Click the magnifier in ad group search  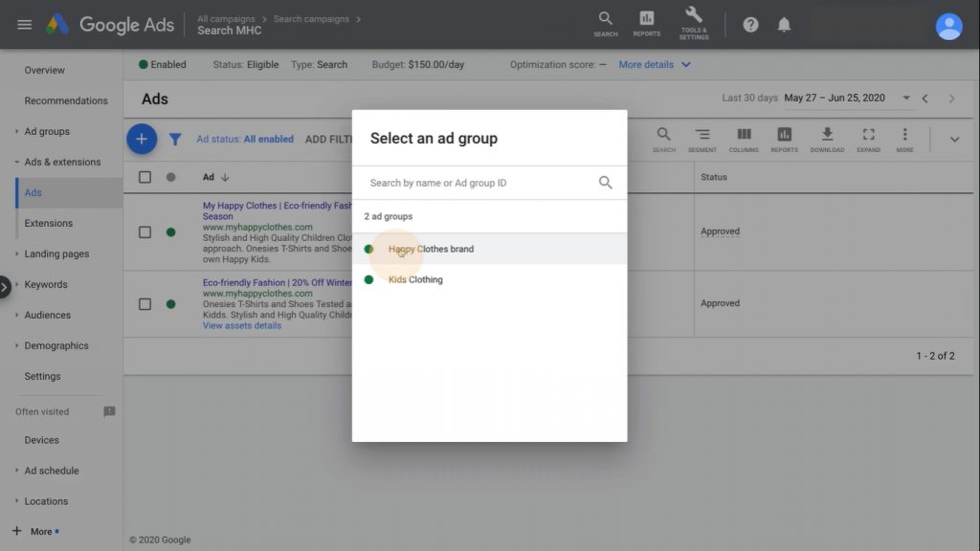(x=605, y=183)
